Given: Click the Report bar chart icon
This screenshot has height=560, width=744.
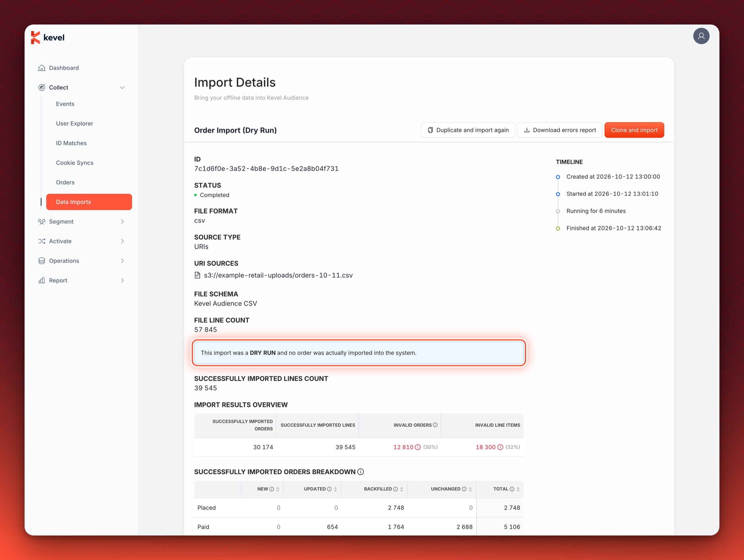Looking at the screenshot, I should click(42, 281).
